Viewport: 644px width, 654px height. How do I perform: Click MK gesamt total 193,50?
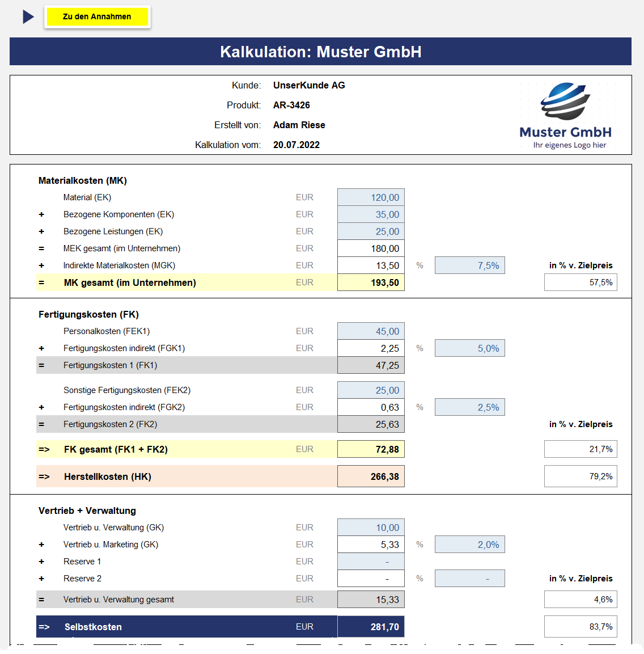tap(371, 282)
